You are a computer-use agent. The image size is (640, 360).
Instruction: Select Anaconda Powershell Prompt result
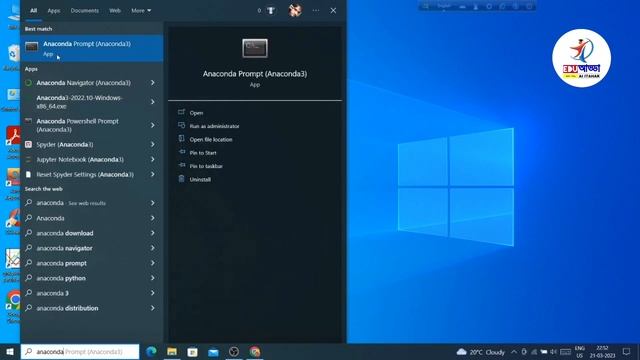tap(84, 125)
